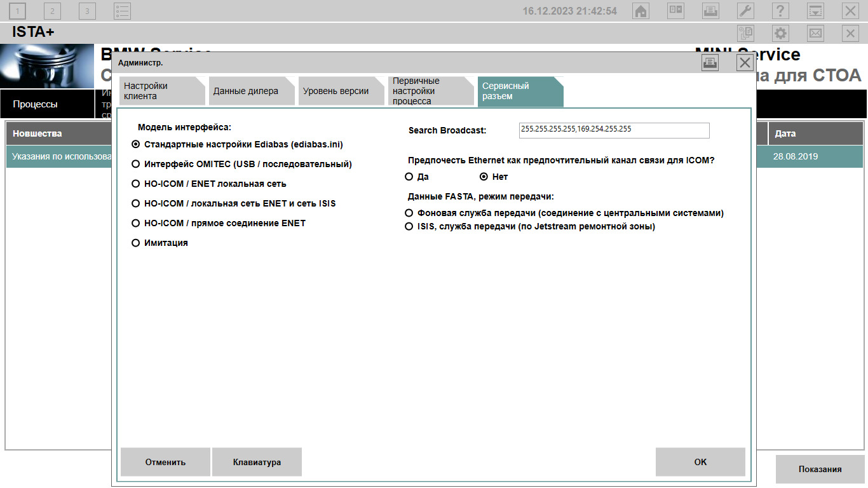Click the print icon in Администр. dialog

(x=710, y=62)
